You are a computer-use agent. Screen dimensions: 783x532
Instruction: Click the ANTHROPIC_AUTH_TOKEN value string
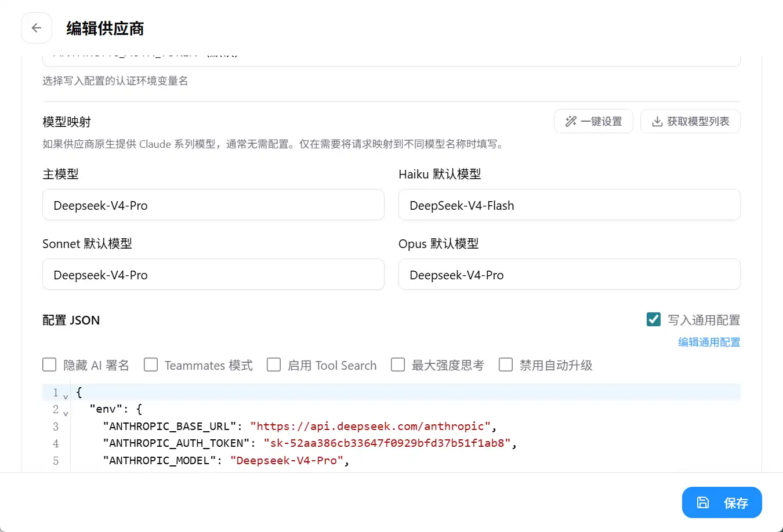point(387,443)
